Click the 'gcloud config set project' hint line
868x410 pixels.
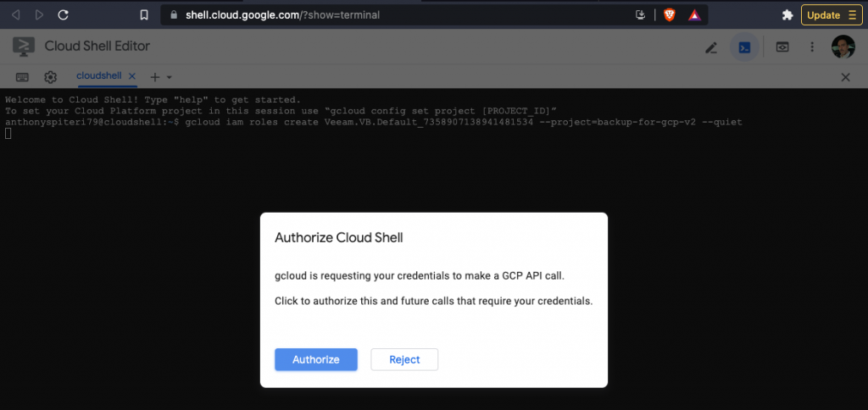click(281, 111)
